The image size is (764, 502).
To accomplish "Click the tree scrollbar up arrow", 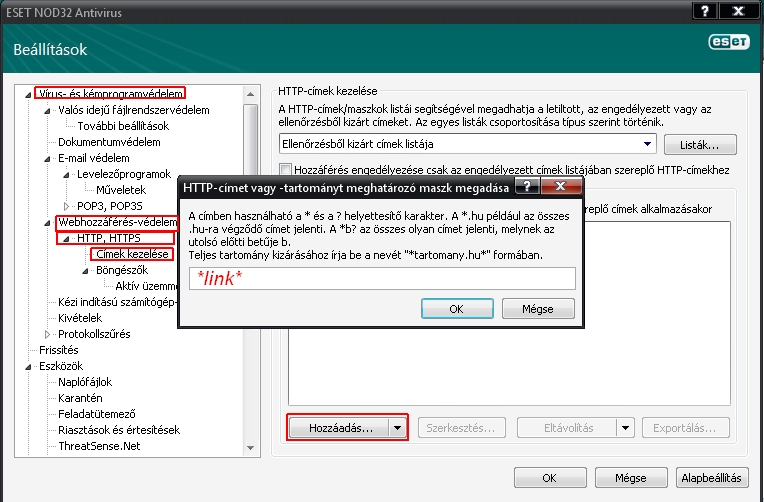I will pyautogui.click(x=250, y=94).
